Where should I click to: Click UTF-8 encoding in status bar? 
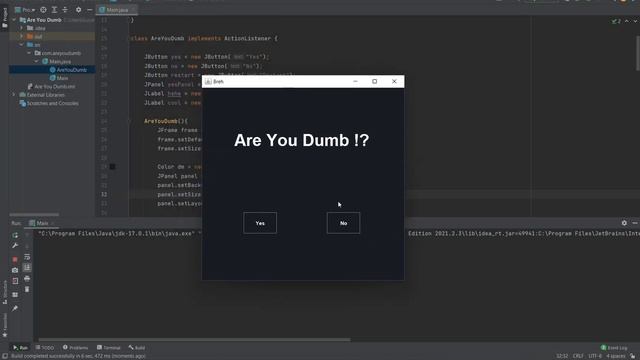pos(595,356)
